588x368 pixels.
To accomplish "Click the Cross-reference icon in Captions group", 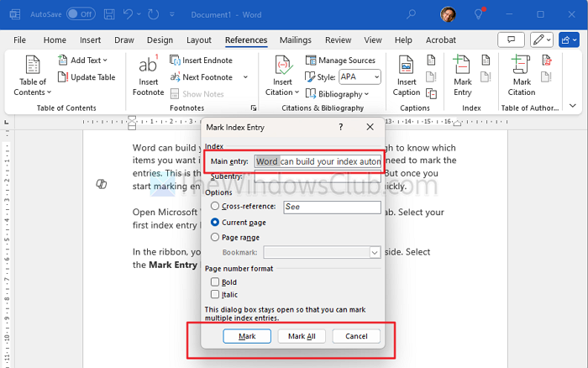I will pos(431,93).
